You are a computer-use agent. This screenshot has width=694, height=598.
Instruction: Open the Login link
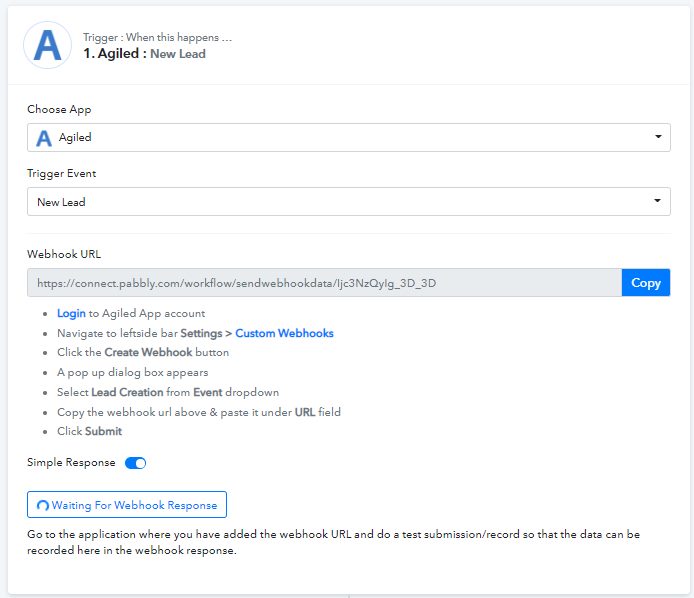click(x=71, y=313)
